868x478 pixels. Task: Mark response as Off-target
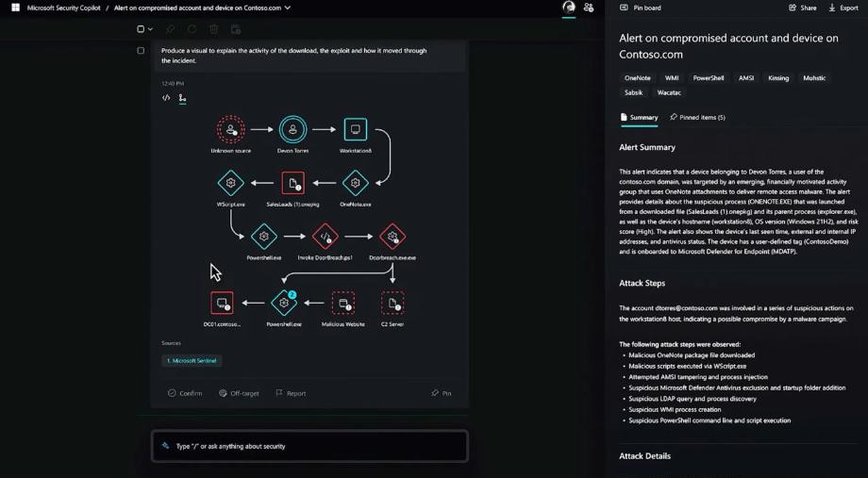[x=239, y=393]
